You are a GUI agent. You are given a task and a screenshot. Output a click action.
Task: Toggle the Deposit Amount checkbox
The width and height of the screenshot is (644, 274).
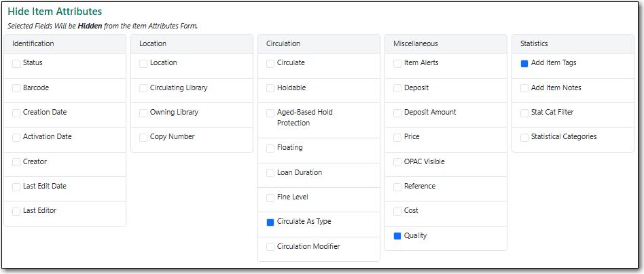click(397, 113)
